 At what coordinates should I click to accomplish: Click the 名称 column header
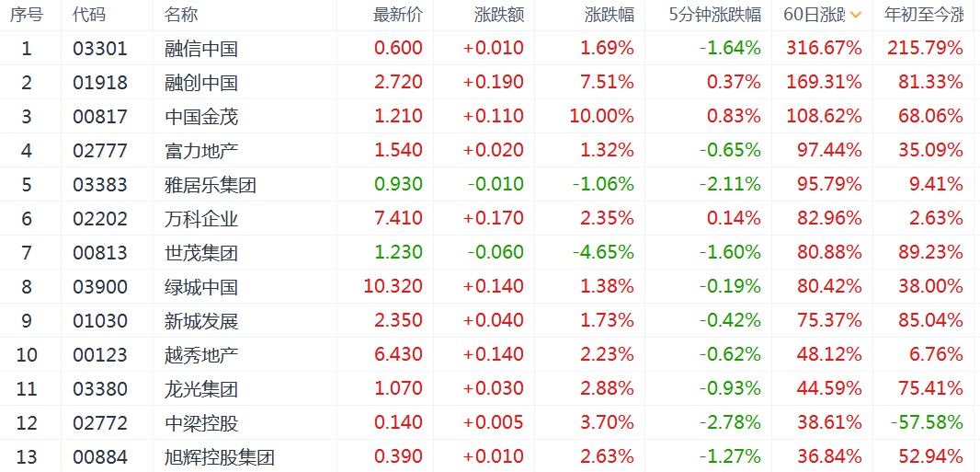tap(181, 15)
